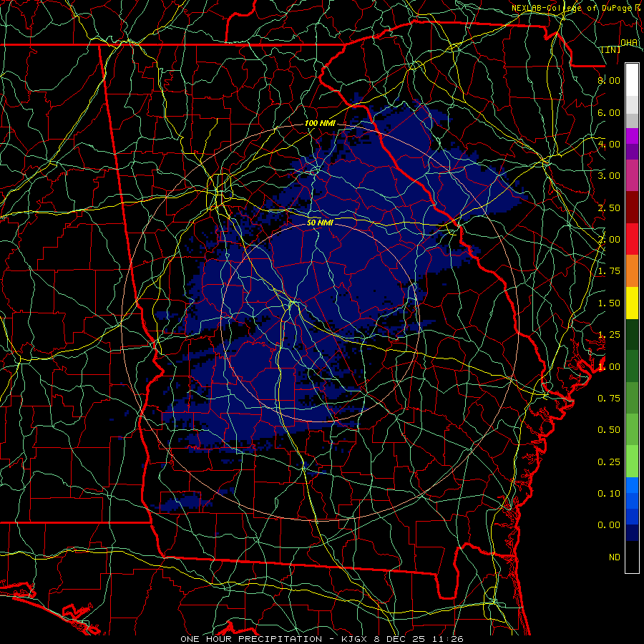Click the '6.00' legend value
644x644 pixels.
point(609,112)
